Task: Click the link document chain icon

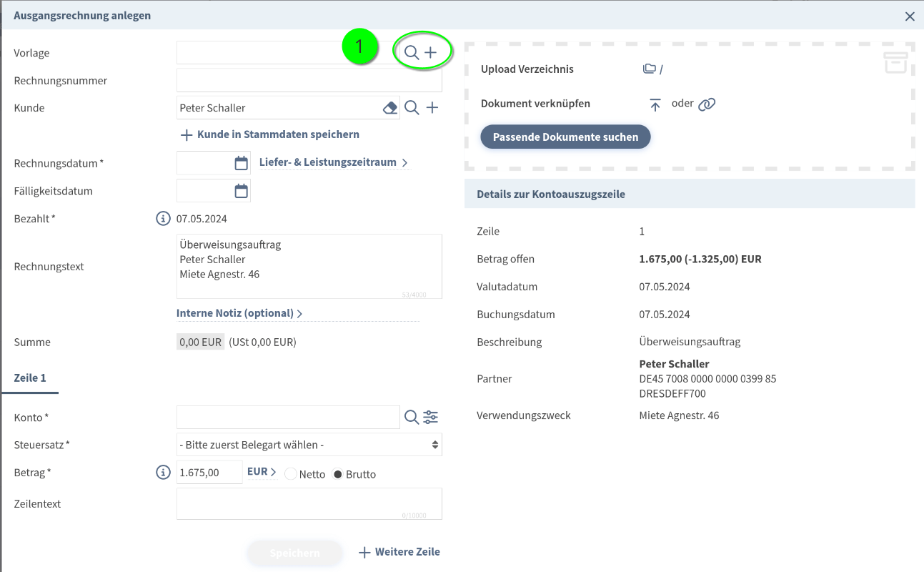Action: click(707, 104)
